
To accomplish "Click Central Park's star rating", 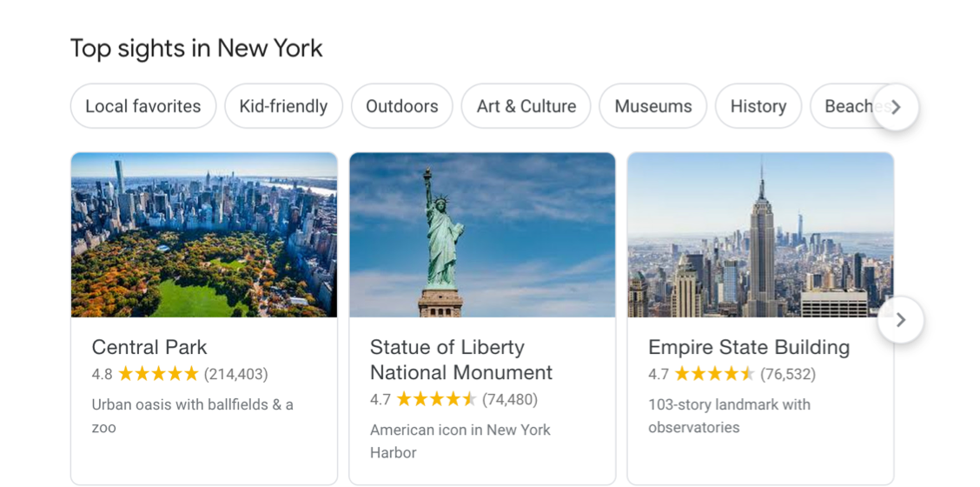I will pyautogui.click(x=158, y=374).
